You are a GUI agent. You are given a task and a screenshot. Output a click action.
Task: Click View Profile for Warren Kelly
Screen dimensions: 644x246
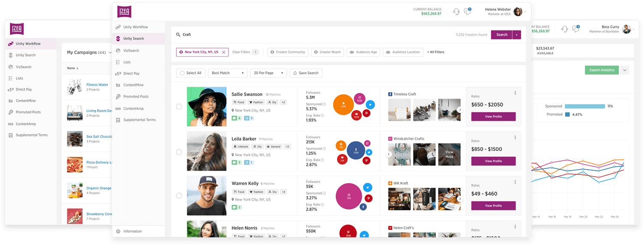point(493,206)
